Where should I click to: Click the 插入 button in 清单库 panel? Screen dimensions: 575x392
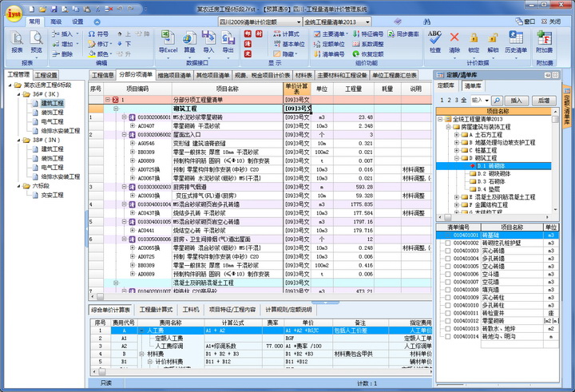(x=517, y=101)
